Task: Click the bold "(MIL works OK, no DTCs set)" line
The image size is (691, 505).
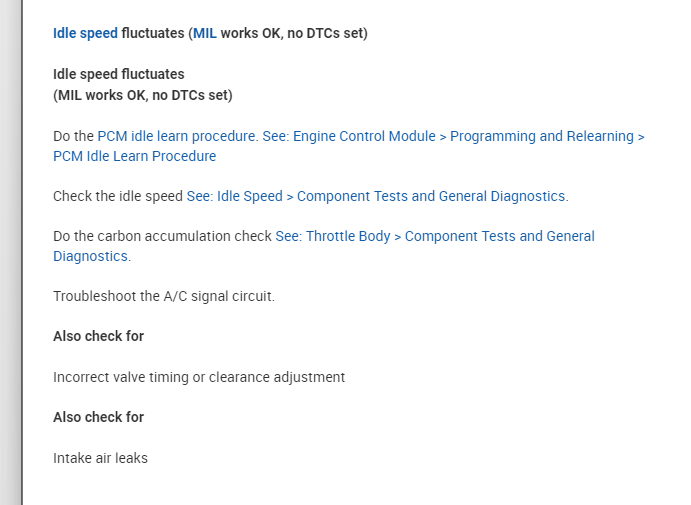Action: click(x=142, y=95)
